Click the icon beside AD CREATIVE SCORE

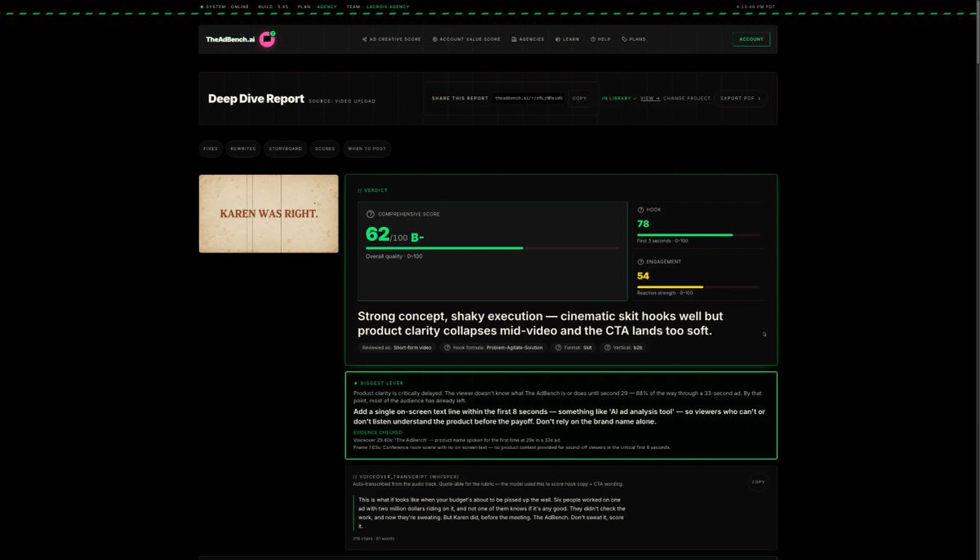click(x=364, y=39)
